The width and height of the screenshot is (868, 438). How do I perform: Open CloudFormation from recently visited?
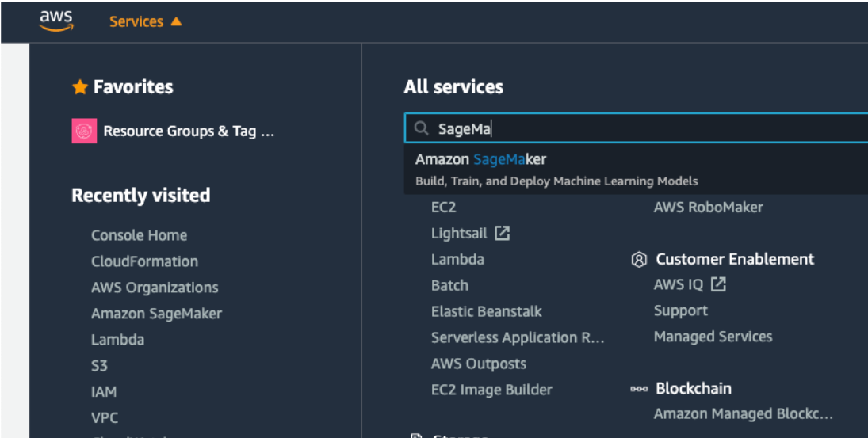pos(144,261)
